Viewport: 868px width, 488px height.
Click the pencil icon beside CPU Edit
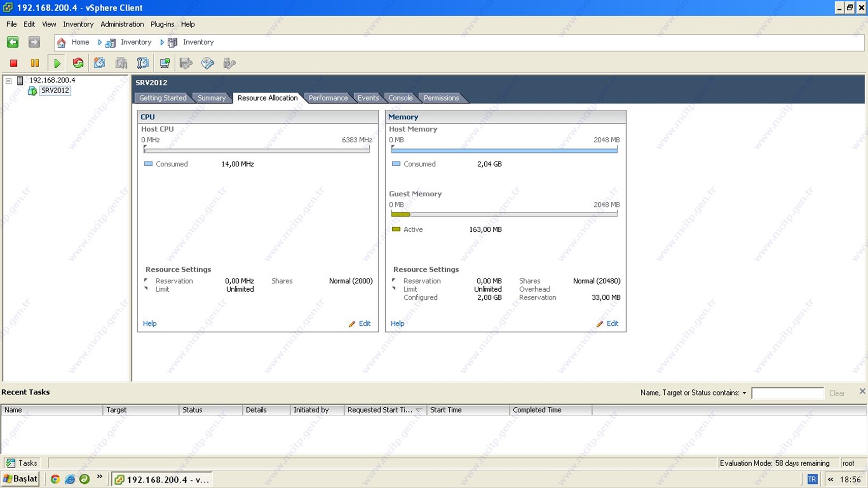coord(352,324)
